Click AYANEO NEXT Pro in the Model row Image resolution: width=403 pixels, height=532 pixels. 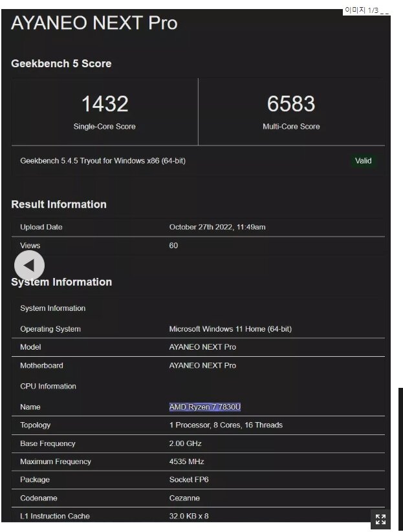(202, 347)
